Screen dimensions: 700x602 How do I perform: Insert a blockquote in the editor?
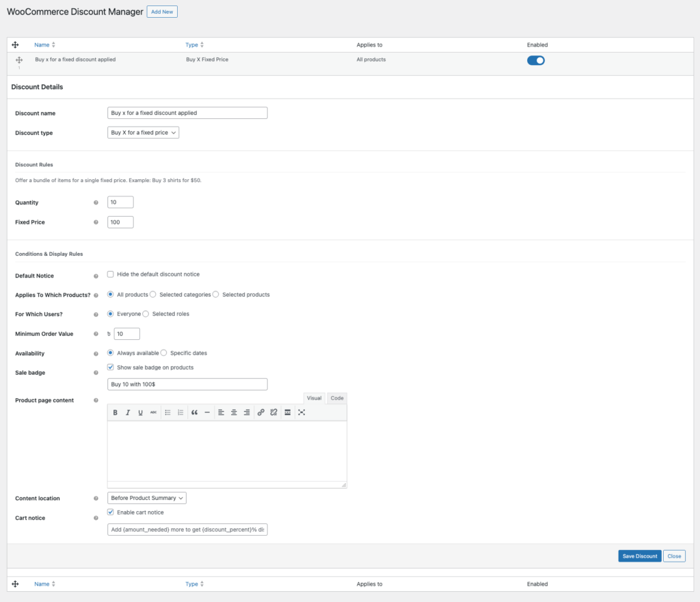pyautogui.click(x=194, y=413)
